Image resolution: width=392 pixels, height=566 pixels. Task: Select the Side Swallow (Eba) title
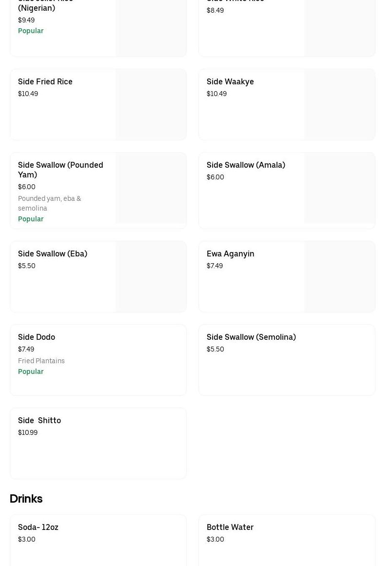pos(53,254)
